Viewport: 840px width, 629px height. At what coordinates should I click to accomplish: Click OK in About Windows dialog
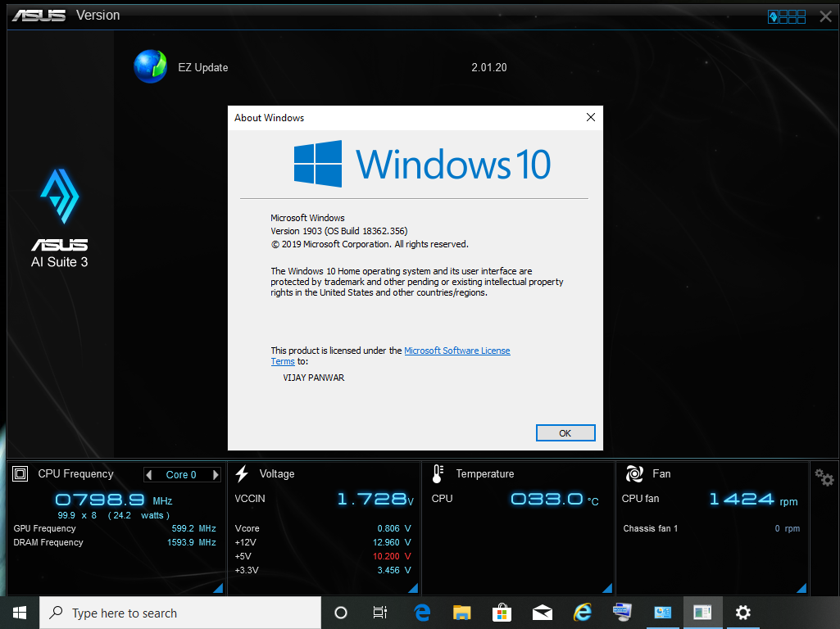point(565,433)
